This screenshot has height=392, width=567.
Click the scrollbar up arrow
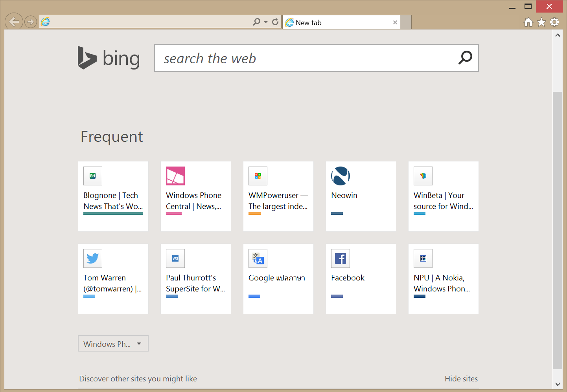point(558,35)
